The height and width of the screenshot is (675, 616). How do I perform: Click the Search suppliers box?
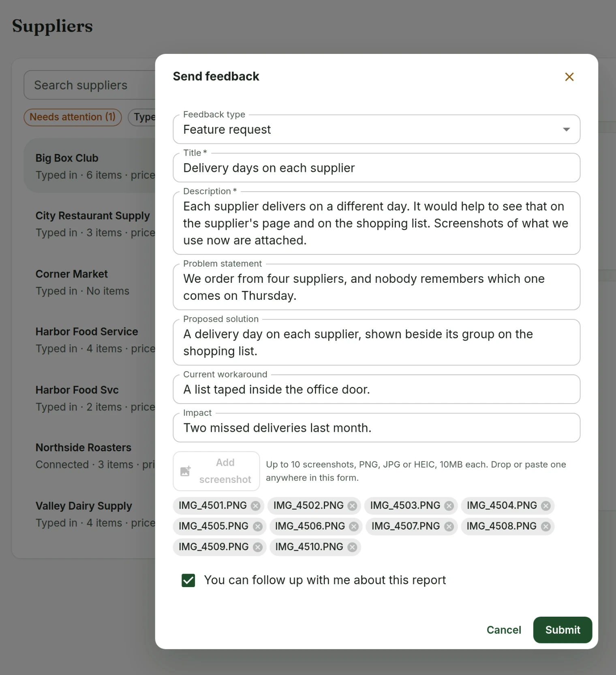pyautogui.click(x=90, y=85)
